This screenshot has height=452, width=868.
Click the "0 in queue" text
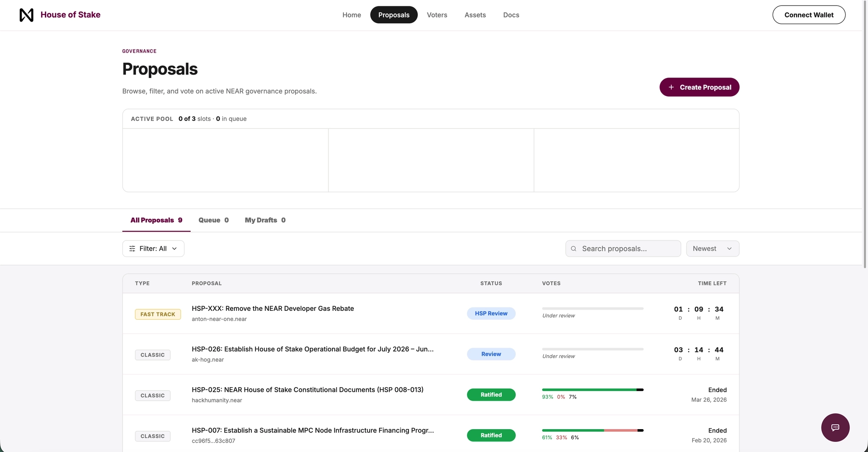(x=231, y=119)
